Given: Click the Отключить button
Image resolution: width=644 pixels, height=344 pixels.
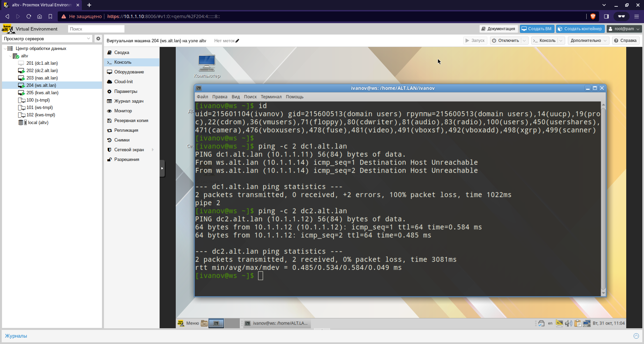Looking at the screenshot, I should coord(505,41).
